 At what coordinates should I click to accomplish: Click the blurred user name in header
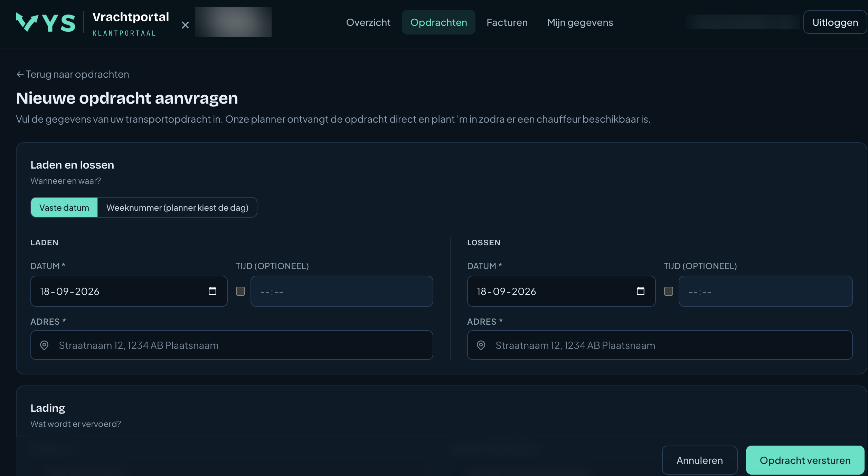click(743, 22)
